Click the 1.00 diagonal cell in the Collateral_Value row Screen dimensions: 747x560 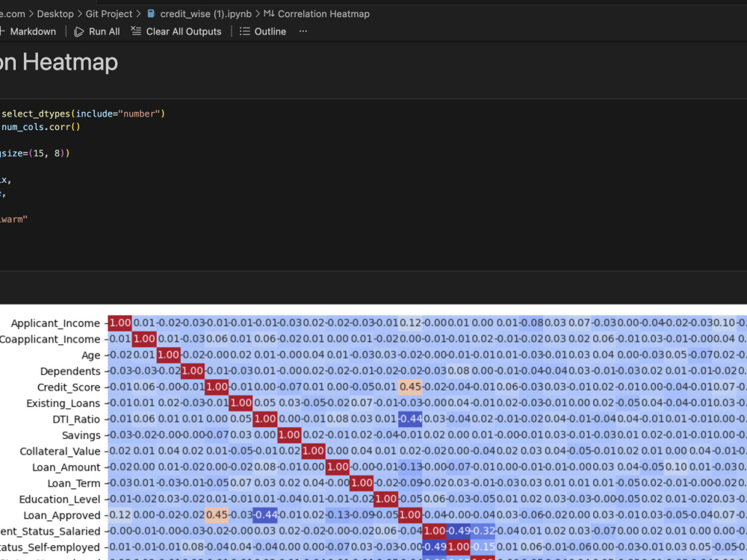tap(314, 450)
